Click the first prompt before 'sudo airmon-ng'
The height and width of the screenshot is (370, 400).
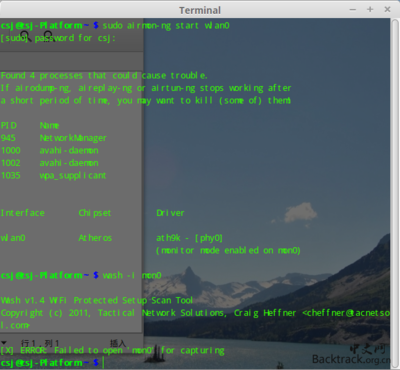[50, 26]
